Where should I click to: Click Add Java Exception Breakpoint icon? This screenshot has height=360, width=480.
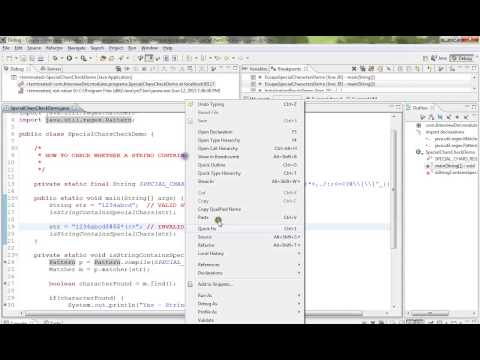[x=430, y=69]
